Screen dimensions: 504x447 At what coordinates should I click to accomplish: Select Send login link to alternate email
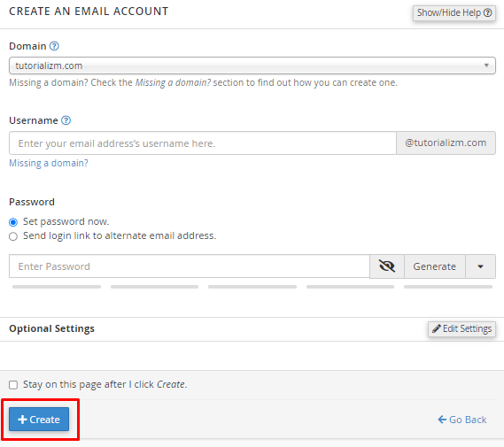tap(13, 236)
